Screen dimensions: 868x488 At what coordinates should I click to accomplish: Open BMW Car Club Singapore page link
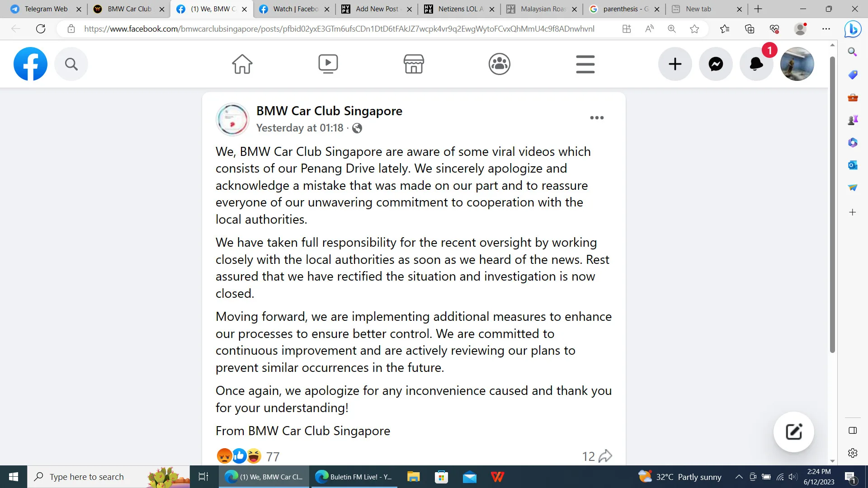329,111
